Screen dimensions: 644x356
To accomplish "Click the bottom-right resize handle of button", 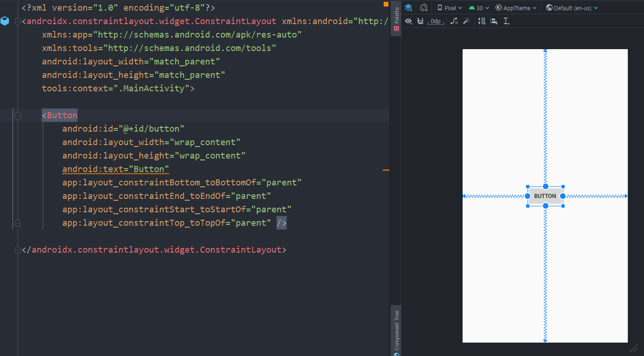I will point(563,206).
